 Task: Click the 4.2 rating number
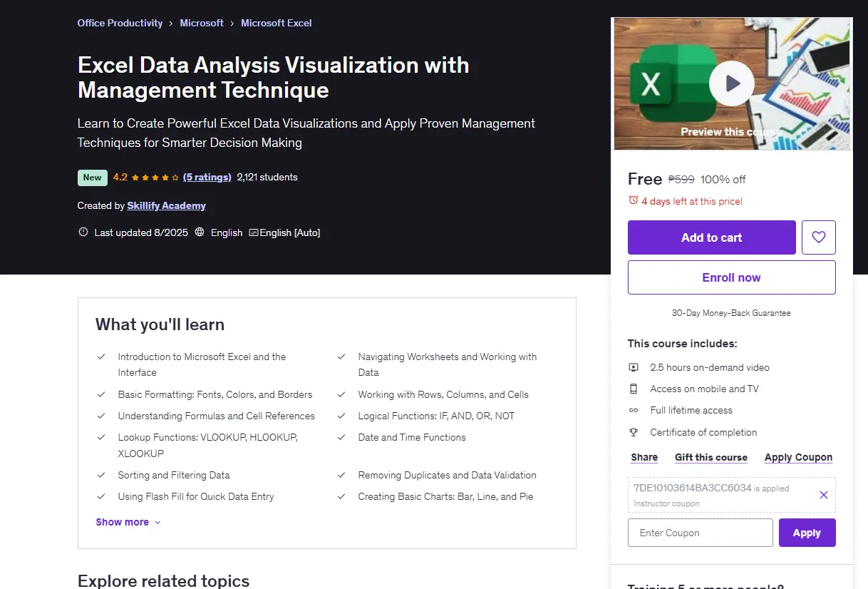click(x=120, y=177)
